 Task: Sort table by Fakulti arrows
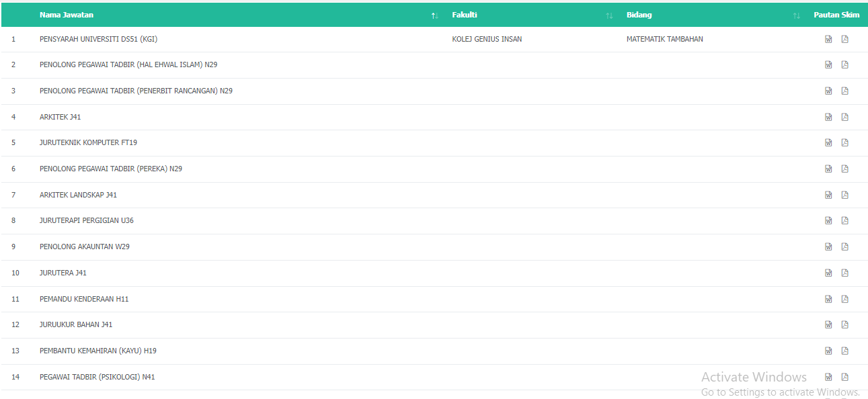(x=609, y=15)
